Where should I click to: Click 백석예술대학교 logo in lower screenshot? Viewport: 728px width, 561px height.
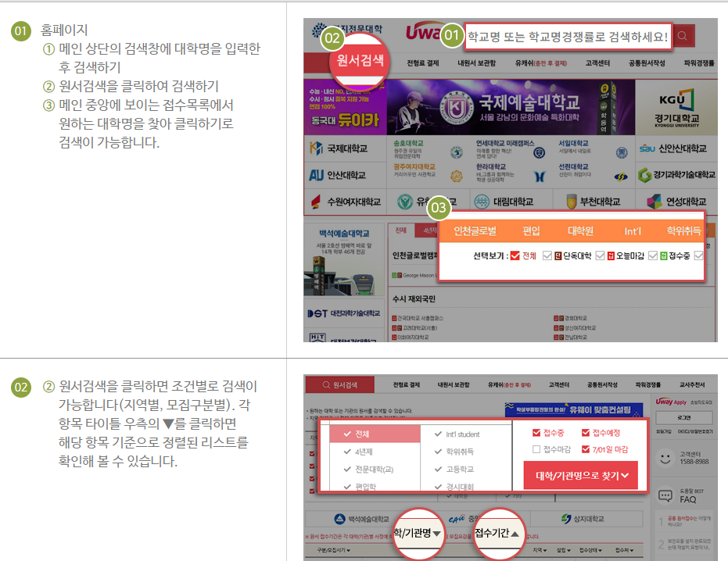click(x=362, y=519)
